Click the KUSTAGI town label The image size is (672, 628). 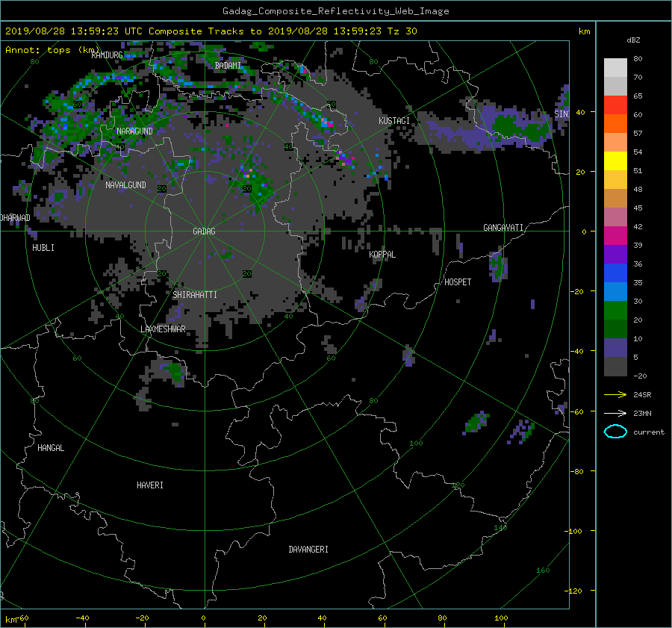[393, 121]
